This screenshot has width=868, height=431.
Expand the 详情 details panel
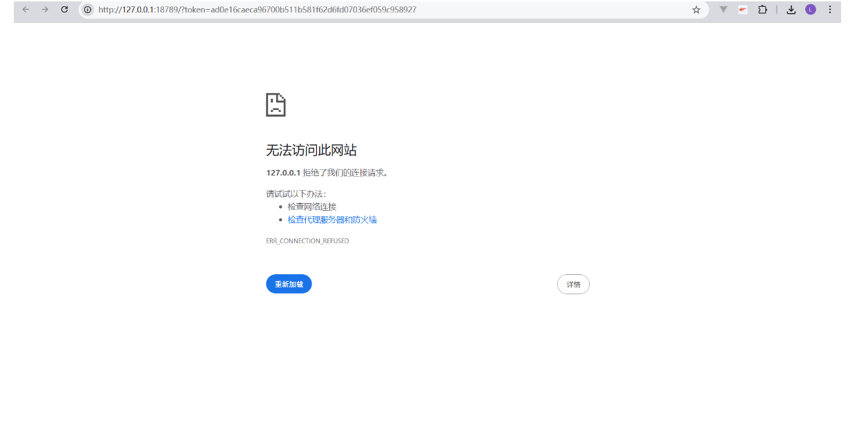point(573,284)
